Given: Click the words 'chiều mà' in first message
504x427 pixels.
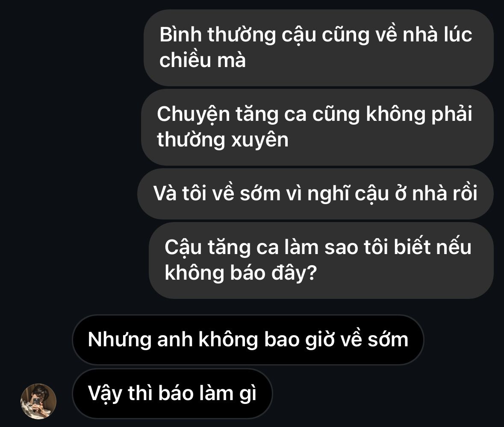Looking at the screenshot, I should tap(203, 60).
